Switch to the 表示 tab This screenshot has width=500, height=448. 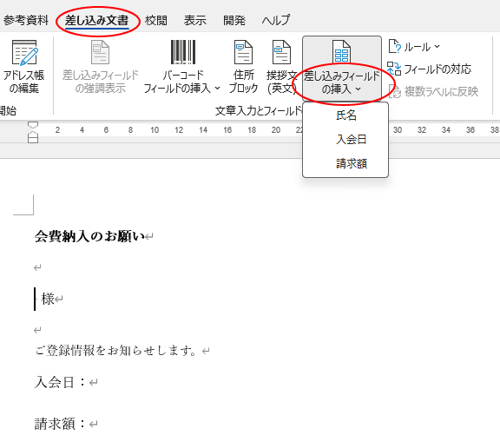195,21
